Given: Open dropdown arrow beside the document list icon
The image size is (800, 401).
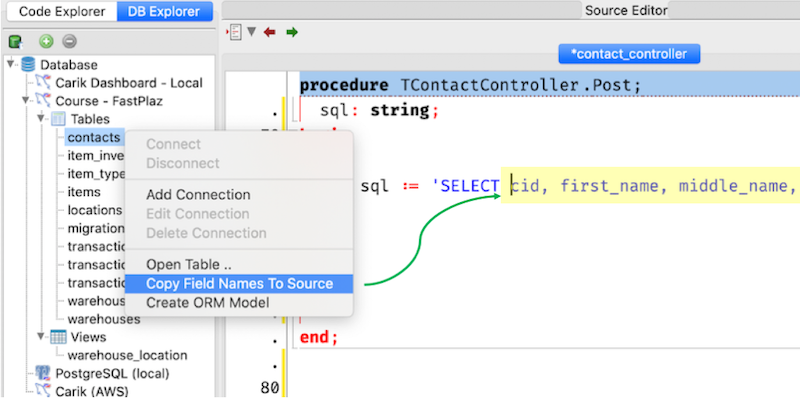Looking at the screenshot, I should point(252,32).
